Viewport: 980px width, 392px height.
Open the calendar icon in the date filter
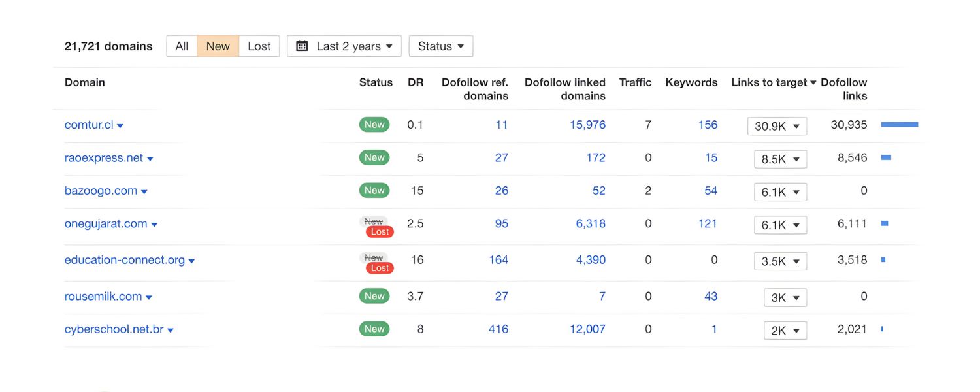click(301, 46)
